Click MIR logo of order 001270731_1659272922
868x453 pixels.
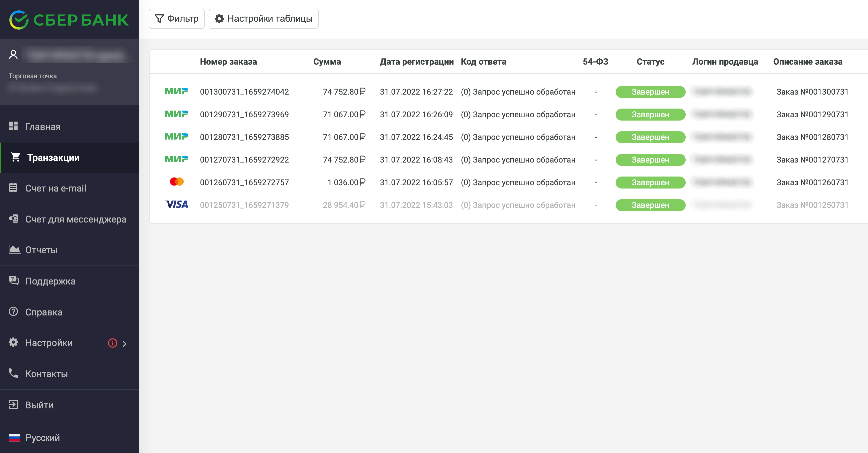(x=176, y=159)
